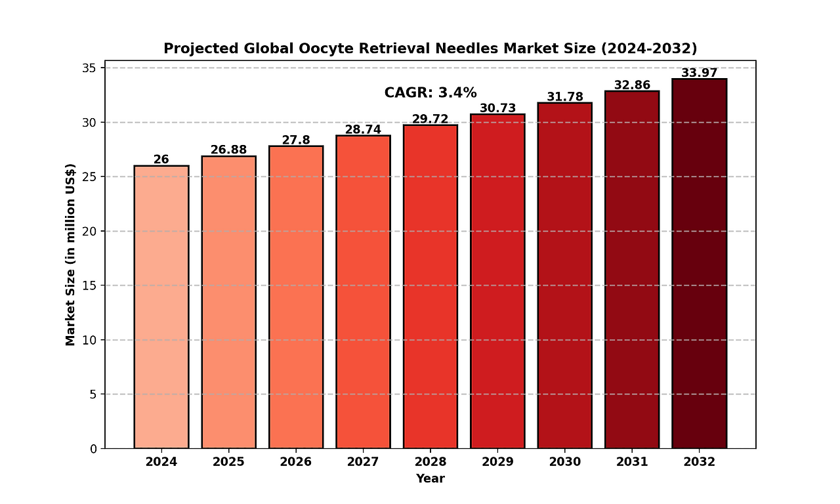Click the x-axis tick label '2030'

click(x=565, y=462)
